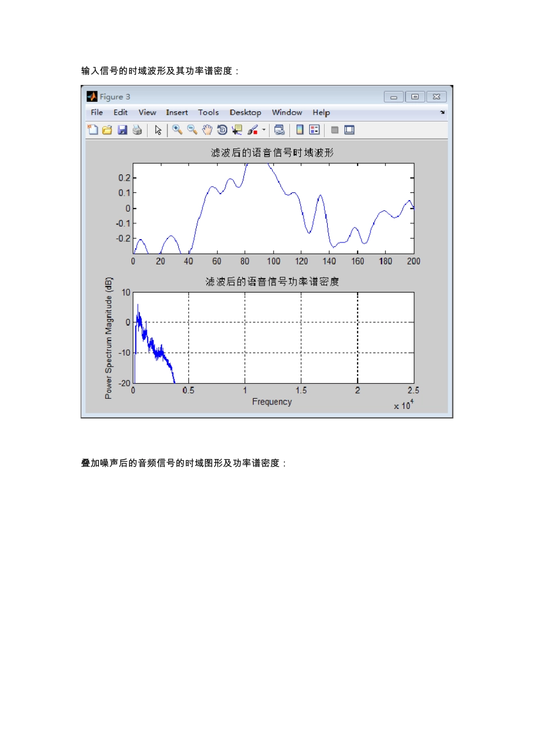534x756 pixels.
Task: Maximize the Figure 3 window
Action: [415, 97]
